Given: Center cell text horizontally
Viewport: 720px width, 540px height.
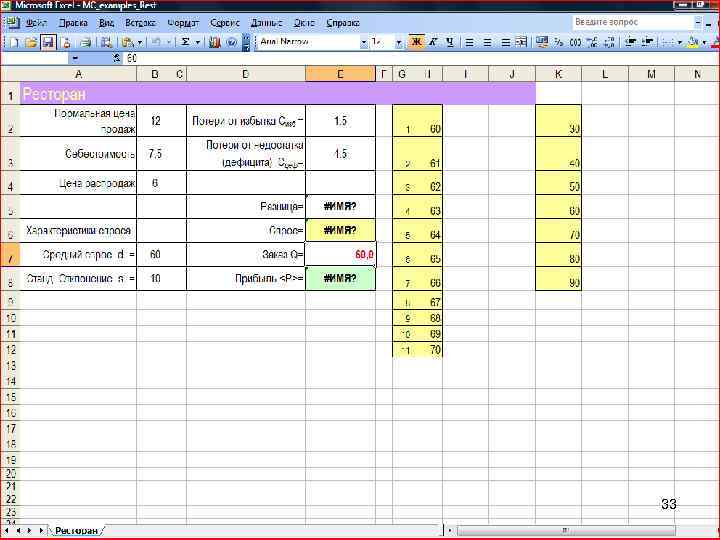Looking at the screenshot, I should pos(487,42).
